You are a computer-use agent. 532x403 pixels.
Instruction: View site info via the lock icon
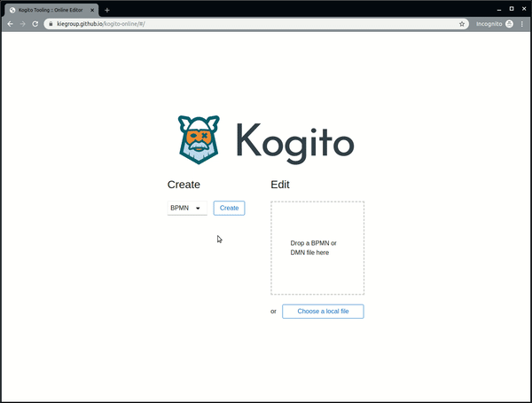click(x=51, y=24)
